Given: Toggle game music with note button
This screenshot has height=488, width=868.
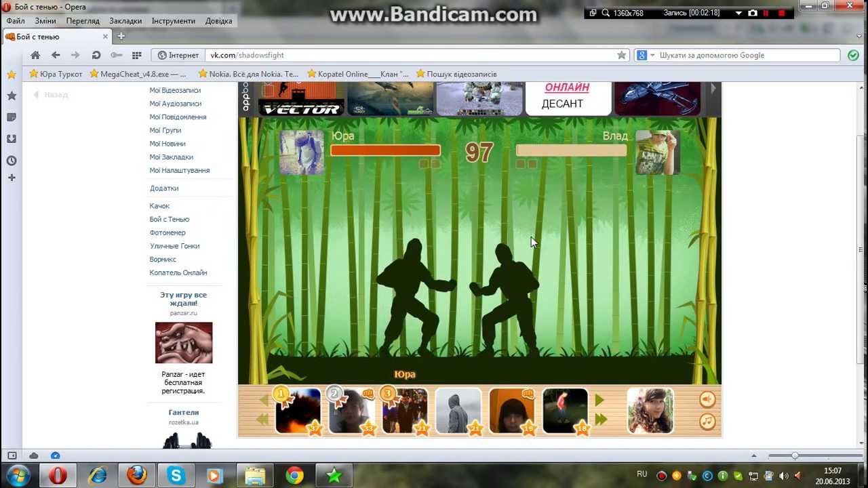Looking at the screenshot, I should (707, 422).
